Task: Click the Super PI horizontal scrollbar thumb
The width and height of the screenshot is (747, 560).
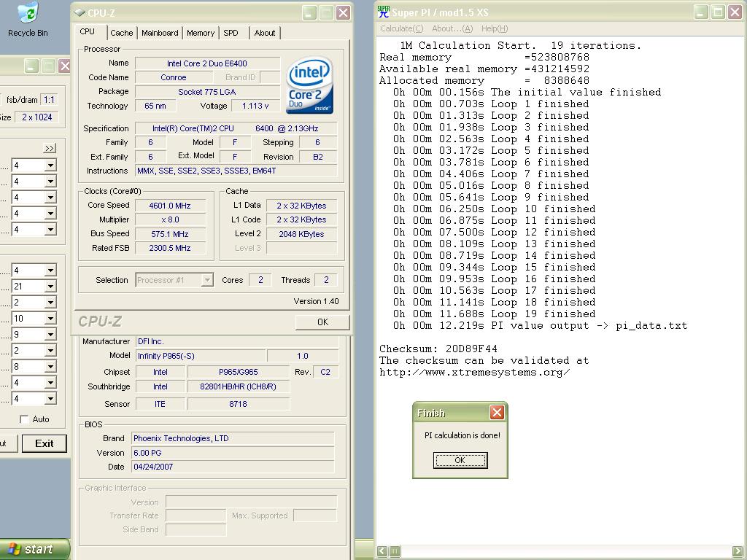Action: [x=395, y=551]
